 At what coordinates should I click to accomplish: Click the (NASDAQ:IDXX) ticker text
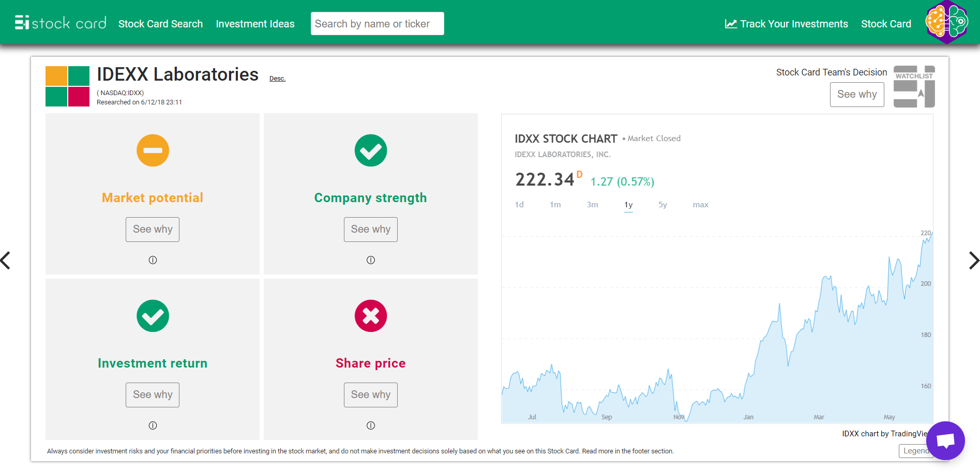tap(120, 93)
